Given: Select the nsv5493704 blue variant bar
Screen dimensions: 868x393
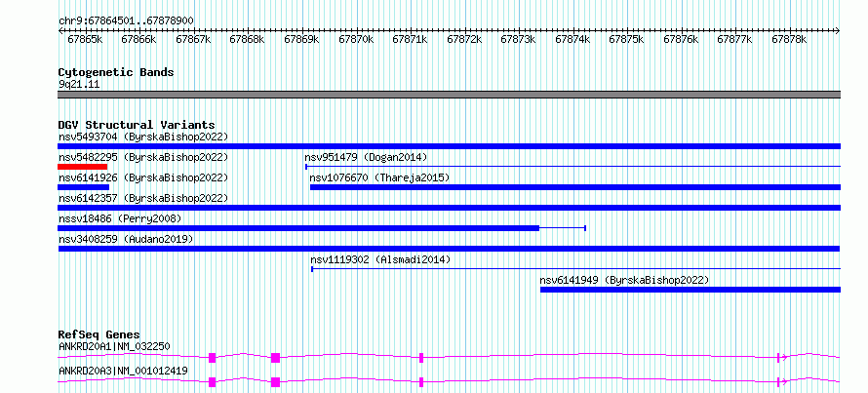Looking at the screenshot, I should point(449,146).
